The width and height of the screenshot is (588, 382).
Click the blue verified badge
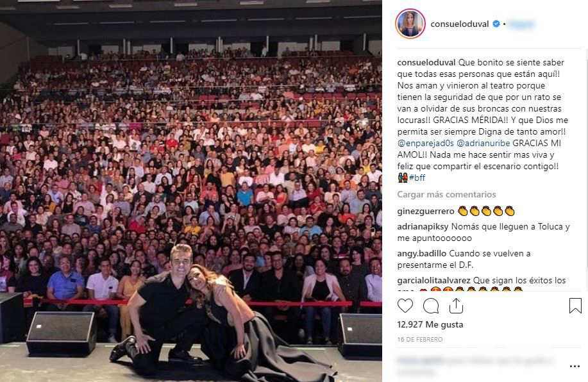tap(496, 24)
